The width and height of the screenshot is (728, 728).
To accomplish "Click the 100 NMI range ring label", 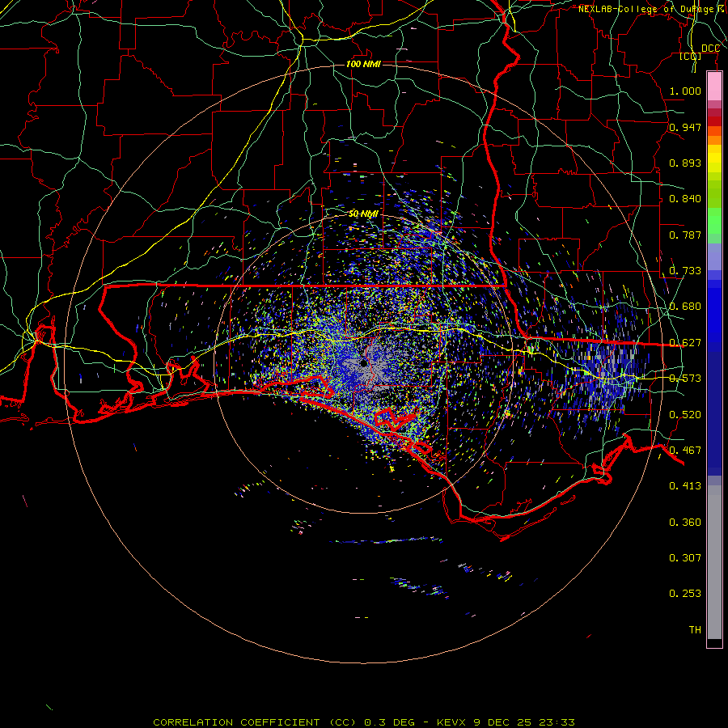I will pos(363,64).
